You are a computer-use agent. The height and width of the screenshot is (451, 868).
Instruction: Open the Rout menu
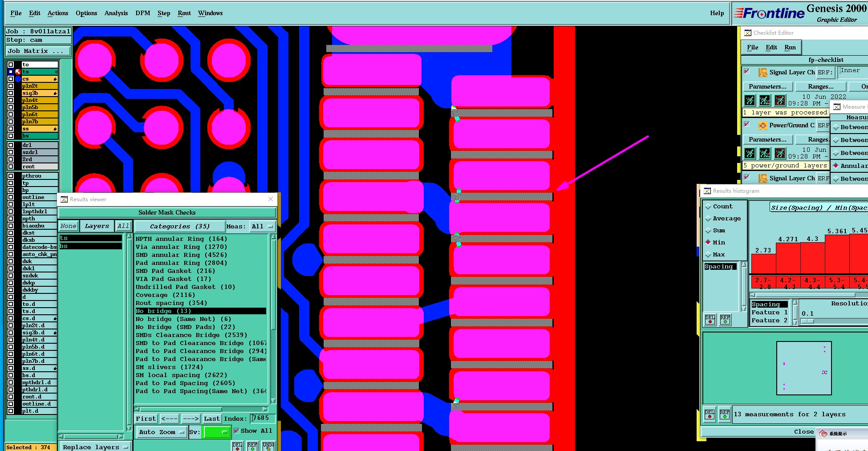184,13
